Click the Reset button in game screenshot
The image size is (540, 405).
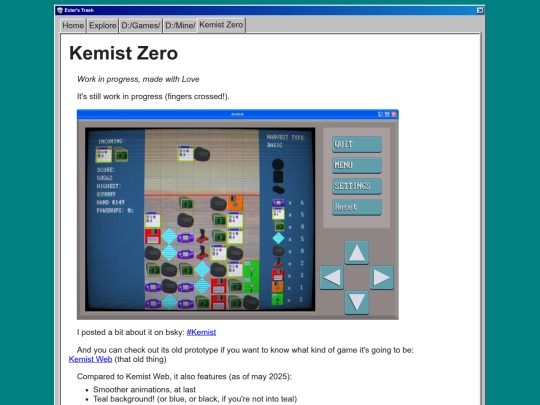click(x=357, y=207)
